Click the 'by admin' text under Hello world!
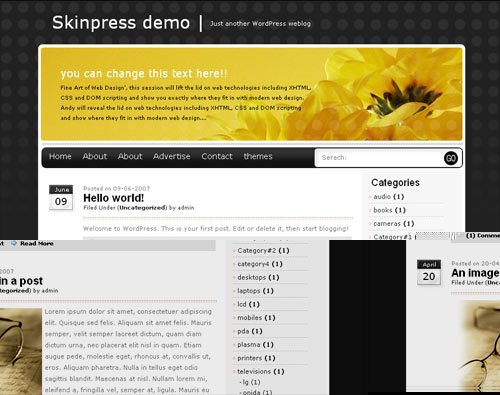Viewport: 500px width, 395px height. point(181,208)
